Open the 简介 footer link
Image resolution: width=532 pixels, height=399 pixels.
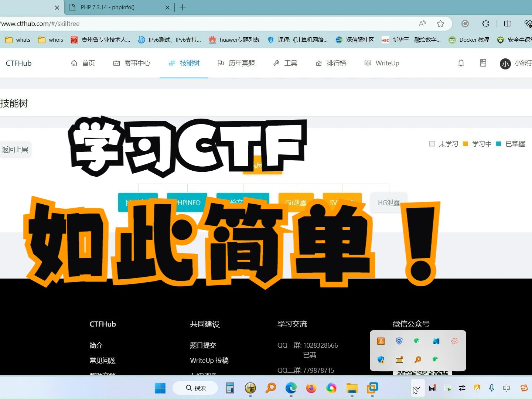click(96, 345)
